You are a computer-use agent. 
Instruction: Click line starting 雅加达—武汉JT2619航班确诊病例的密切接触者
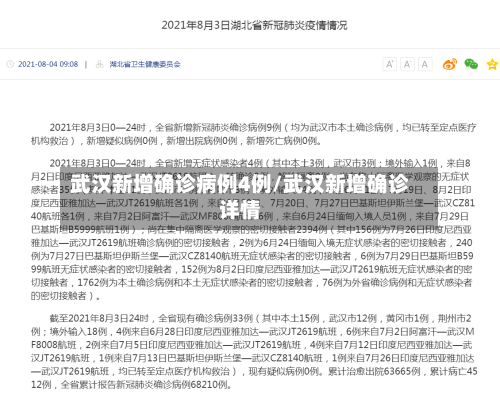pyautogui.click(x=252, y=243)
